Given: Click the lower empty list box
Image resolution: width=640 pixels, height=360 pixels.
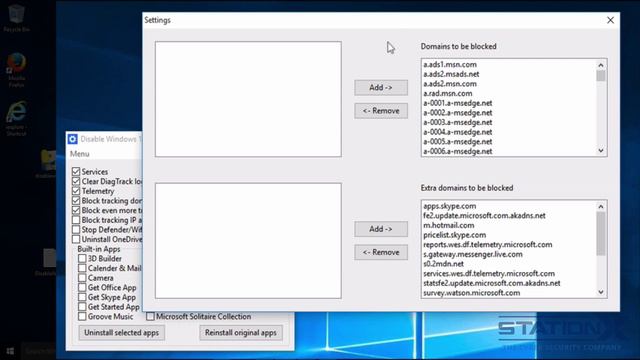Looking at the screenshot, I should point(248,240).
